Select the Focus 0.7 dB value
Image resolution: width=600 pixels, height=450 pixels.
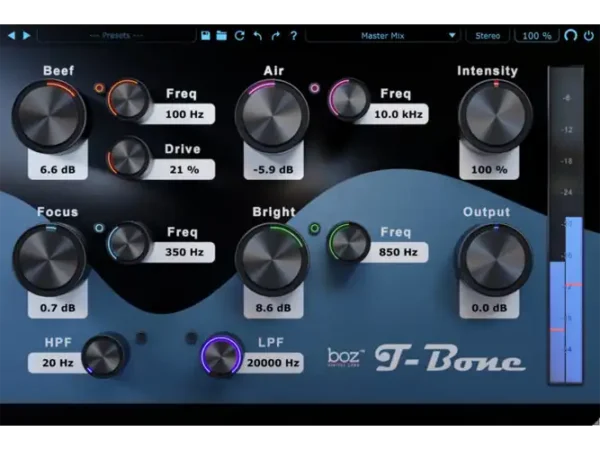click(58, 308)
